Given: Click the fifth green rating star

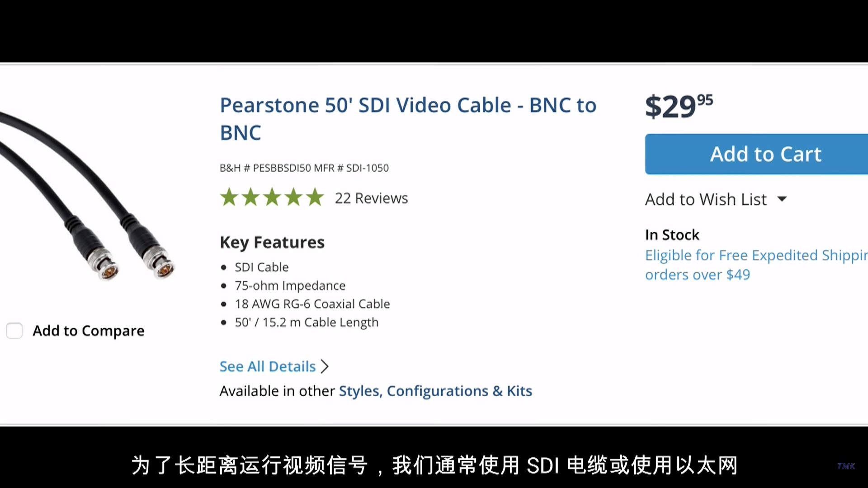Looking at the screenshot, I should coord(315,197).
